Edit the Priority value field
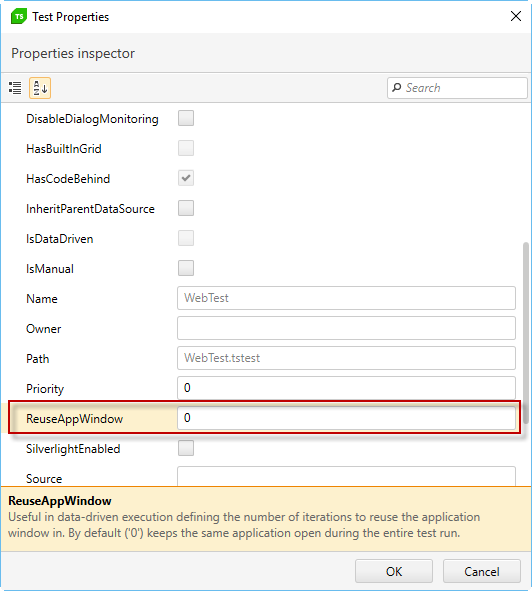The height and width of the screenshot is (591, 532). click(346, 388)
